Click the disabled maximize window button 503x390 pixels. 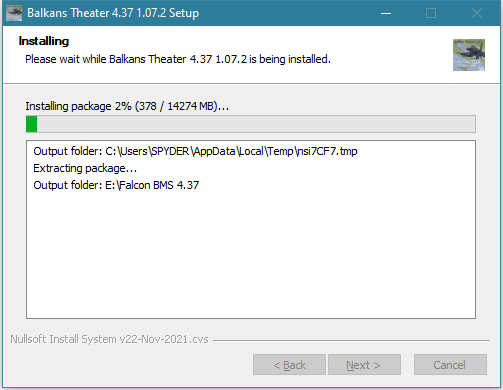[x=431, y=13]
